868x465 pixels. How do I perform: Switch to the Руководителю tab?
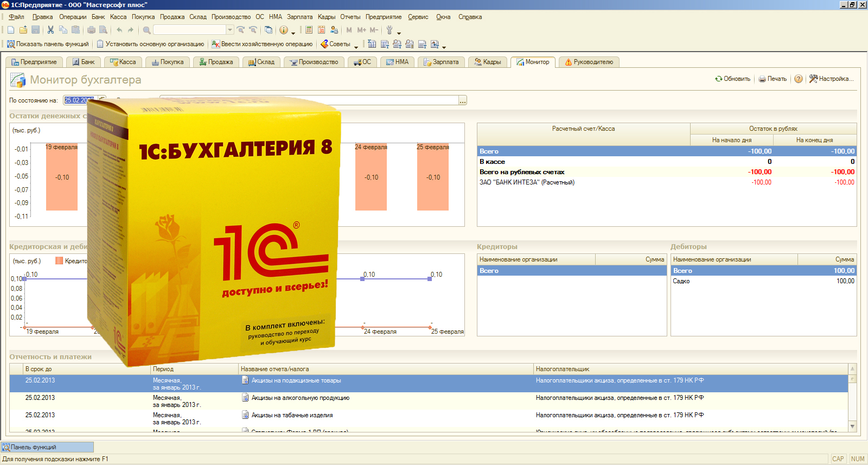pos(589,62)
